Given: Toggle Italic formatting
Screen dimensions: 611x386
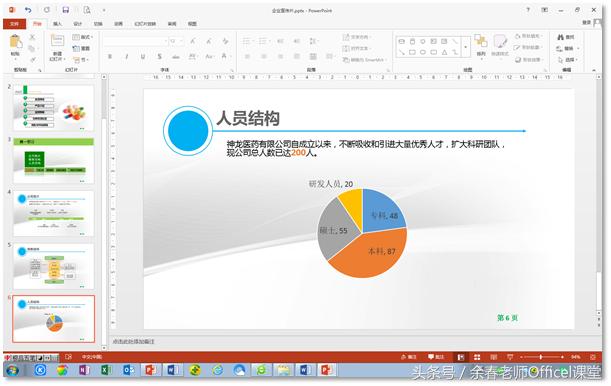Looking at the screenshot, I should (126, 57).
